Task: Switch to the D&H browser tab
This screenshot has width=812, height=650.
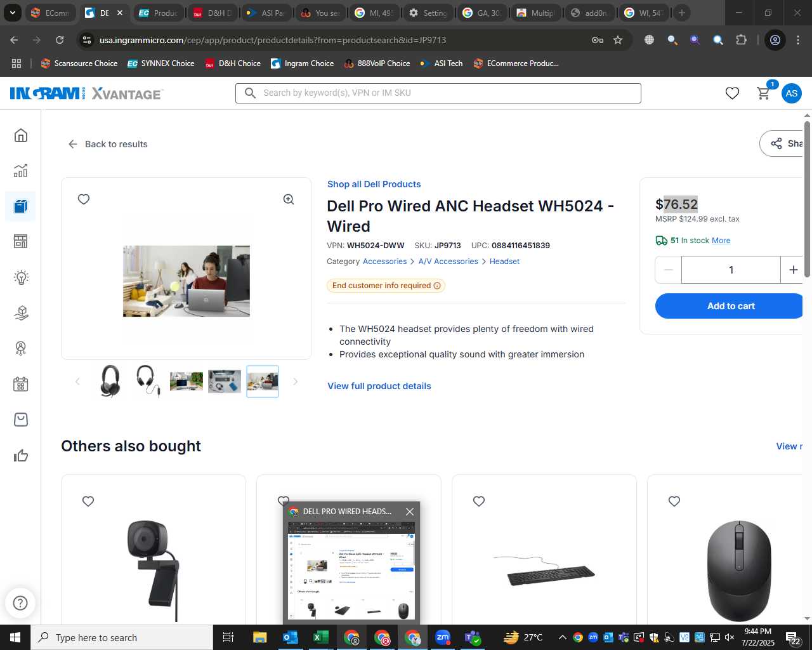Action: (x=213, y=13)
